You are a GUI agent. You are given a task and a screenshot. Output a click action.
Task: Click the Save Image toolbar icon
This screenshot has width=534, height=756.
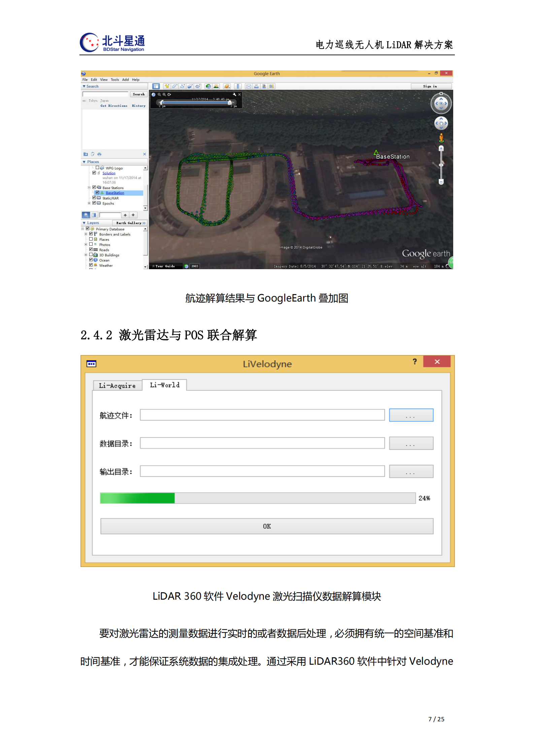272,86
